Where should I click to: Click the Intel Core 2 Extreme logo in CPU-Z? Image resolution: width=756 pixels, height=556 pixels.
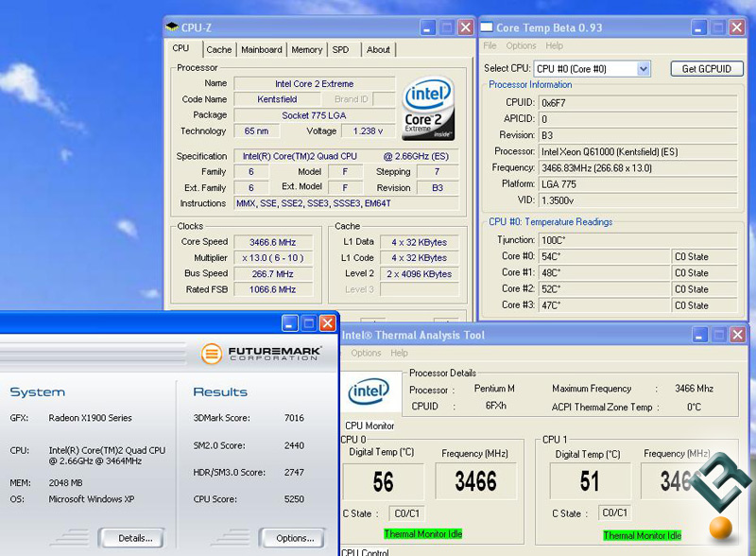coord(428,109)
